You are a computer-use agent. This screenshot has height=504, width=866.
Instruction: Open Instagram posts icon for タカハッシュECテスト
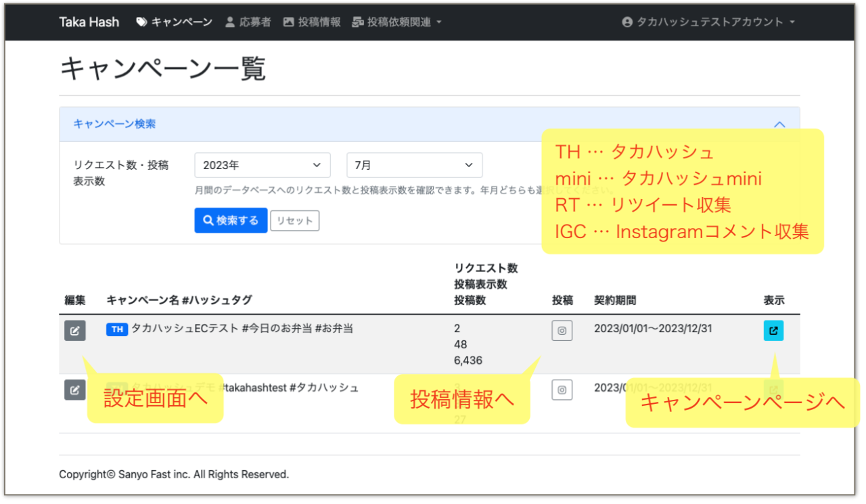(x=562, y=331)
